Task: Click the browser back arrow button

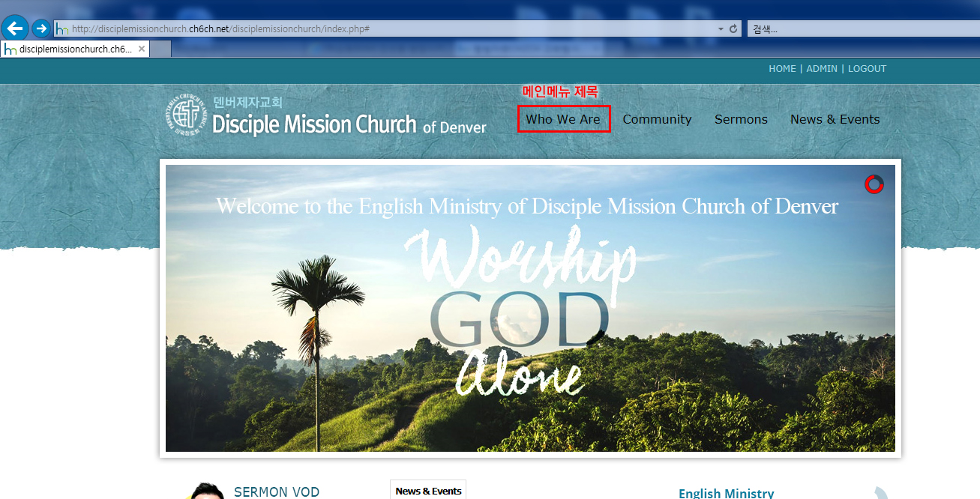Action: pyautogui.click(x=16, y=29)
